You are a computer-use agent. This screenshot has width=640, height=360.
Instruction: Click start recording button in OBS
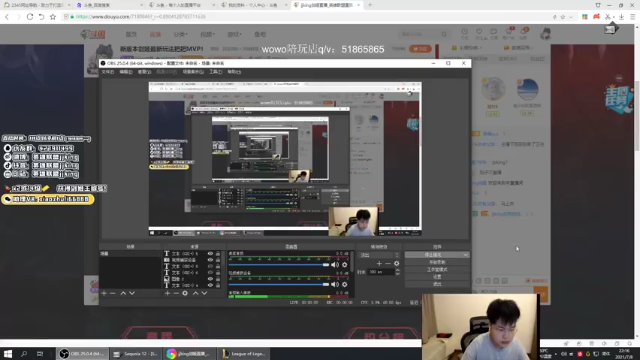[x=437, y=262]
